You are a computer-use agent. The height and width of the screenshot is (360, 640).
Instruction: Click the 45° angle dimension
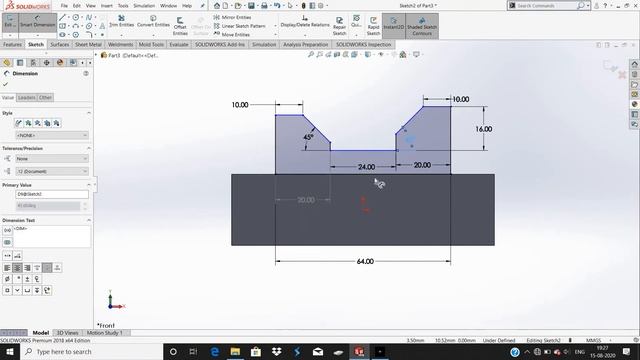point(308,137)
